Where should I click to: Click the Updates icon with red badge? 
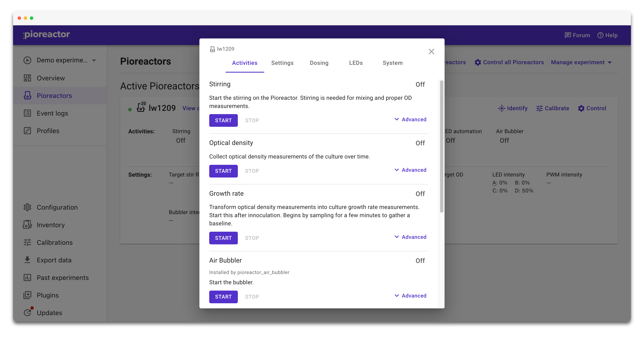[x=28, y=312]
